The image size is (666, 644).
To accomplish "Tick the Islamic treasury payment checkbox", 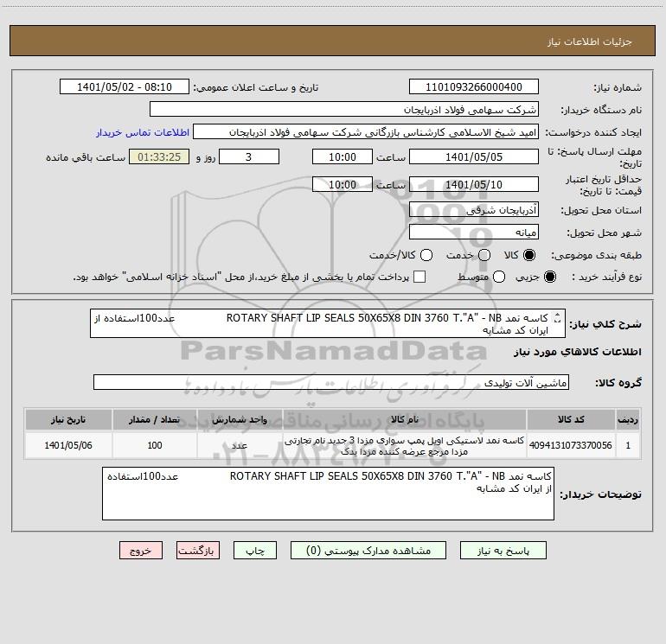I will click(419, 277).
